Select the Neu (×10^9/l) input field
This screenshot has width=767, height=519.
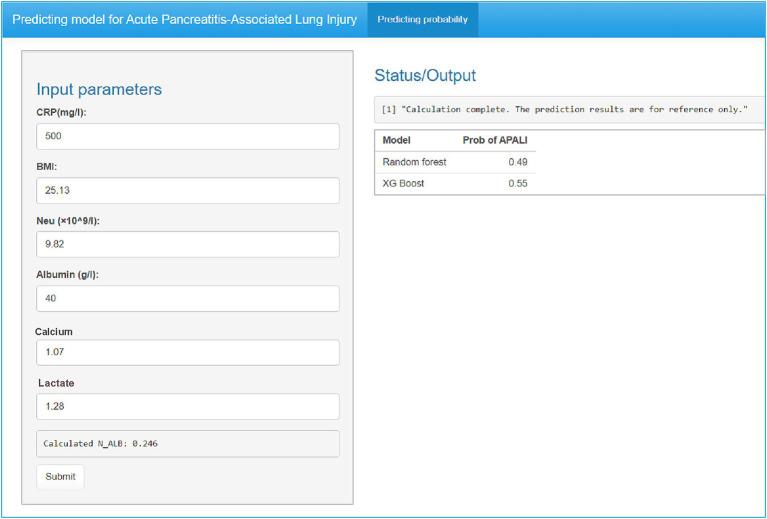188,244
